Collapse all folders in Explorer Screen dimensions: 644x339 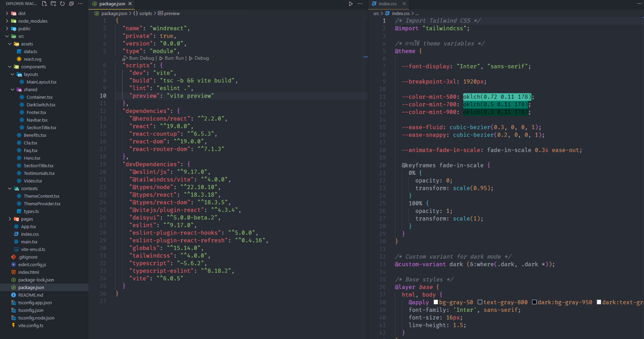point(71,4)
